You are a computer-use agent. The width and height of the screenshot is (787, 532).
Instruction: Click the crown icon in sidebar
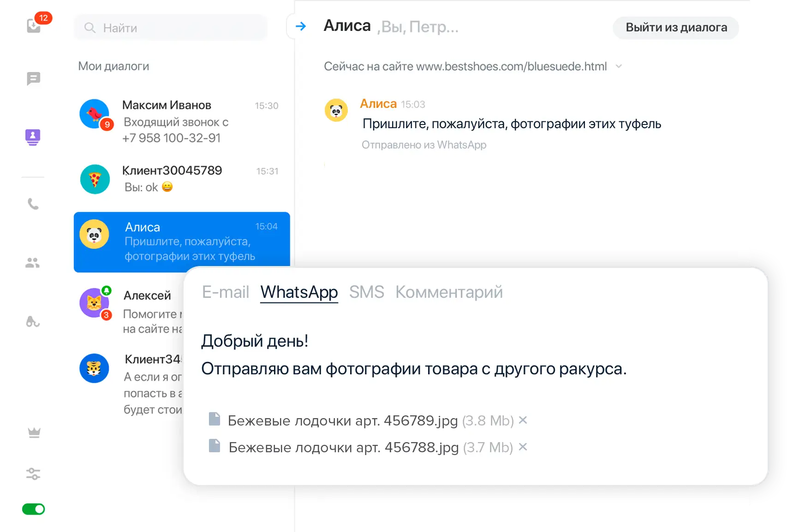pos(34,432)
